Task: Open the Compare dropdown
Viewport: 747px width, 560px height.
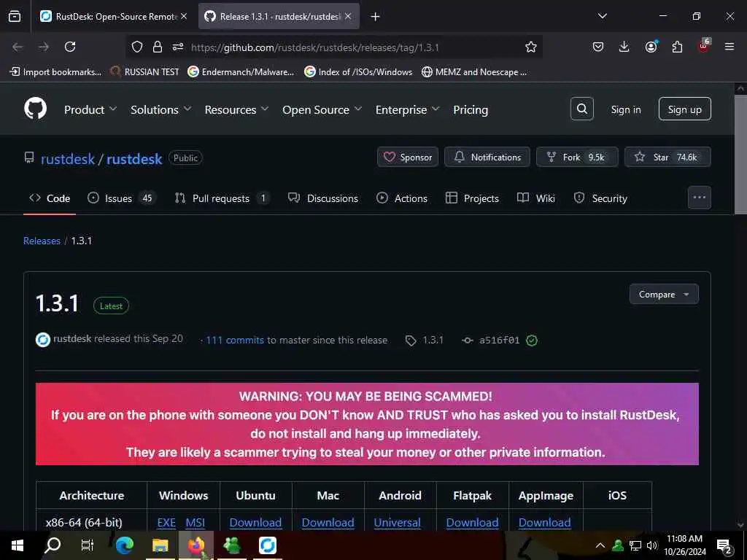Action: click(x=664, y=295)
